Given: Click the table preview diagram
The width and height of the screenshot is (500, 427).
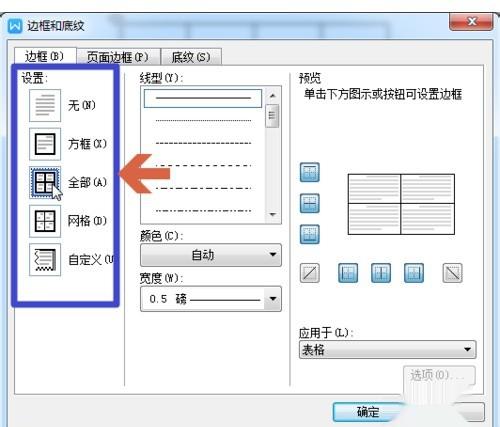Looking at the screenshot, I should click(x=401, y=204).
